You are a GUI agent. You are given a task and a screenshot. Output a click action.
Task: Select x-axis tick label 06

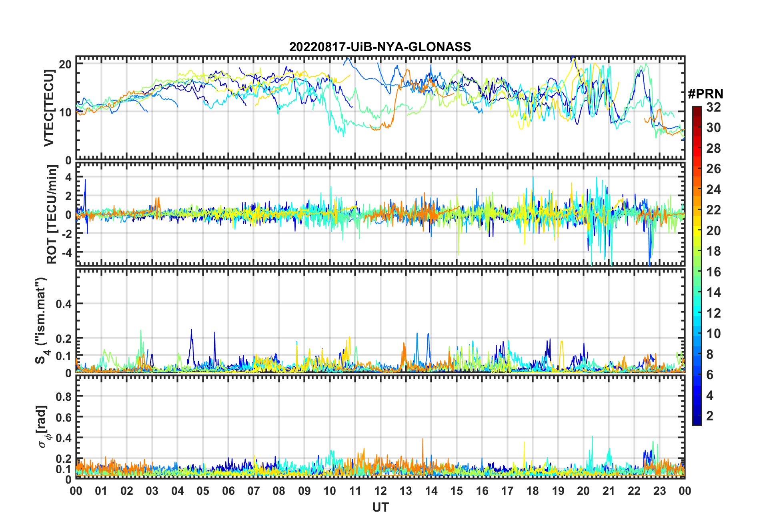tap(228, 491)
